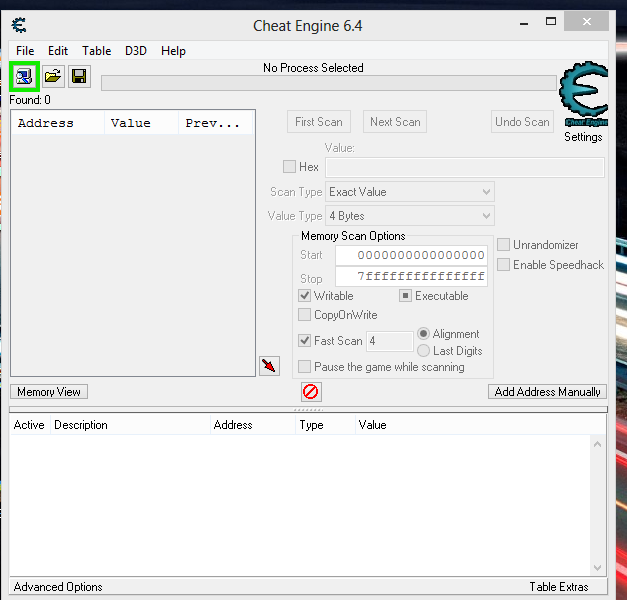The height and width of the screenshot is (600, 627).
Task: Click the Settings label
Action: (583, 137)
